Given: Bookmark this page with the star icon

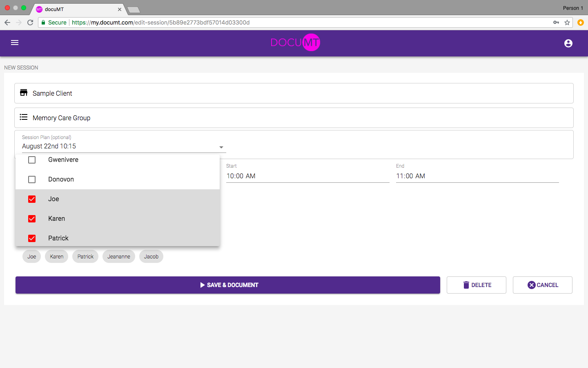Looking at the screenshot, I should coord(567,22).
